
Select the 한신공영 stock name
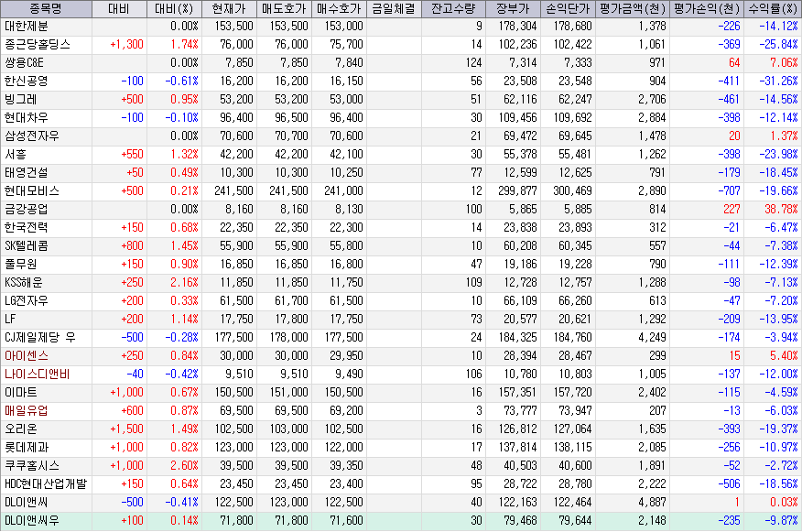tap(26, 81)
